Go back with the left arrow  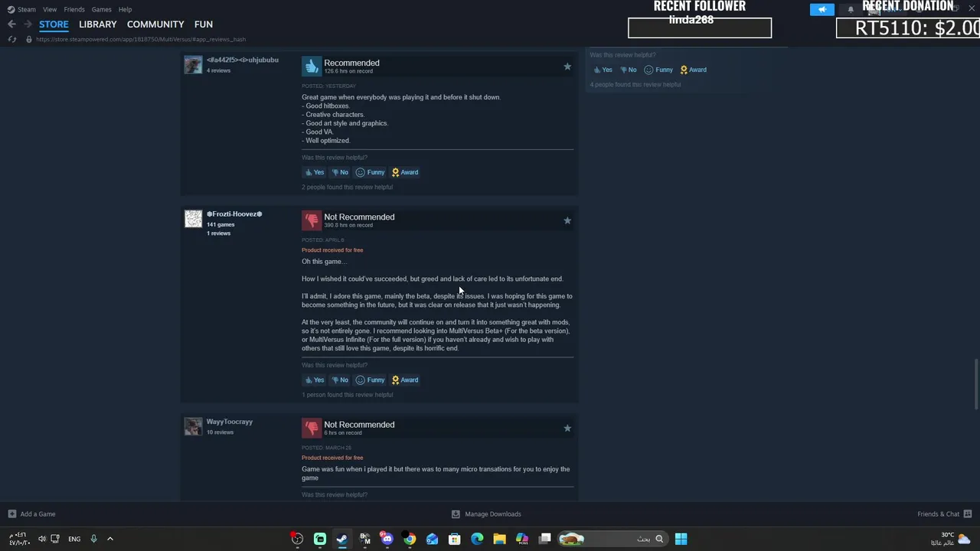[11, 24]
